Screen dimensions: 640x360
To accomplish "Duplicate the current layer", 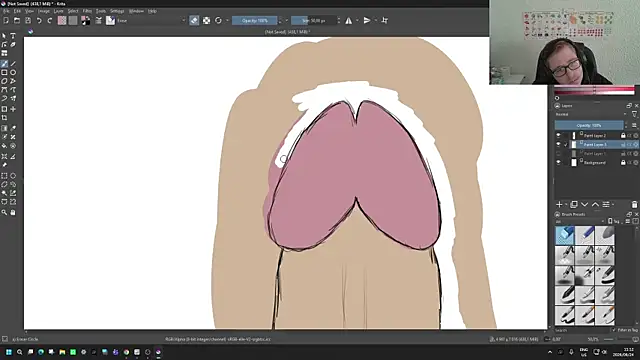I will pos(574,204).
